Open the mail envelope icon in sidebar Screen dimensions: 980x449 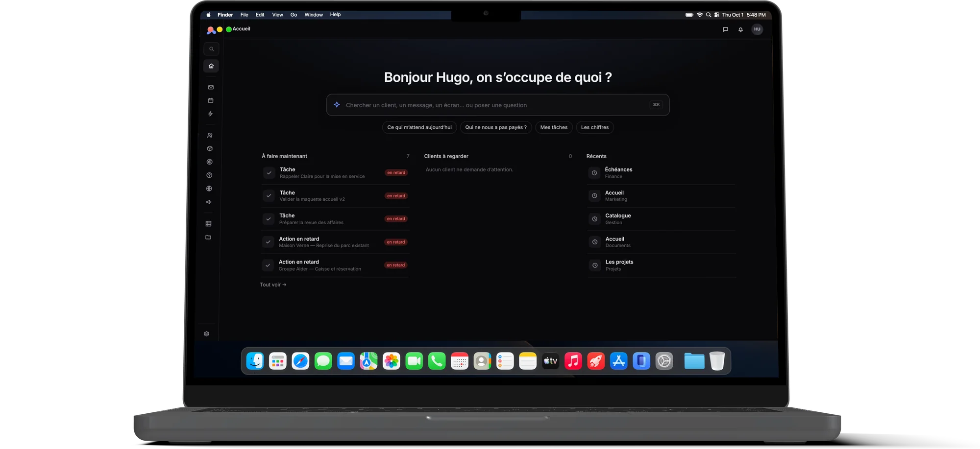click(211, 87)
